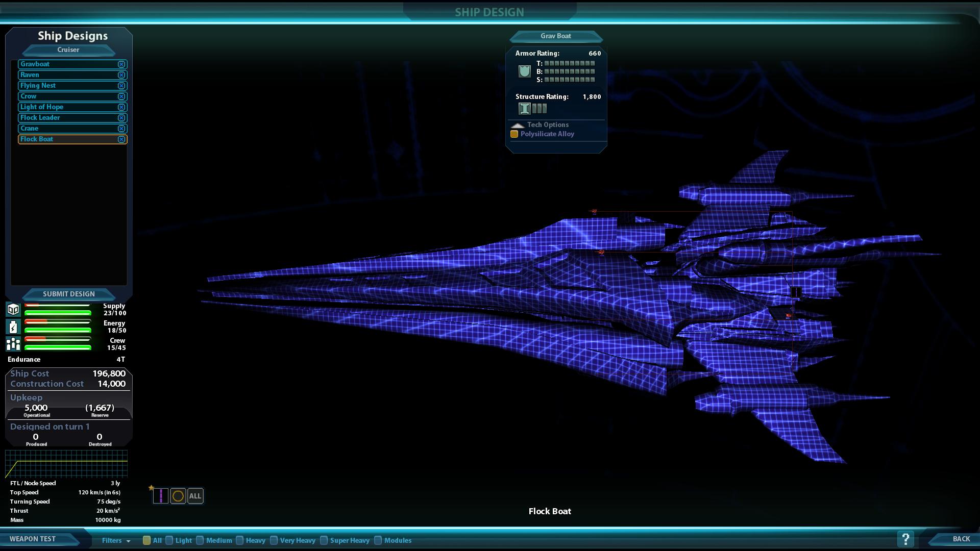Image resolution: width=980 pixels, height=551 pixels.
Task: Click the Supply crate icon
Action: click(13, 309)
